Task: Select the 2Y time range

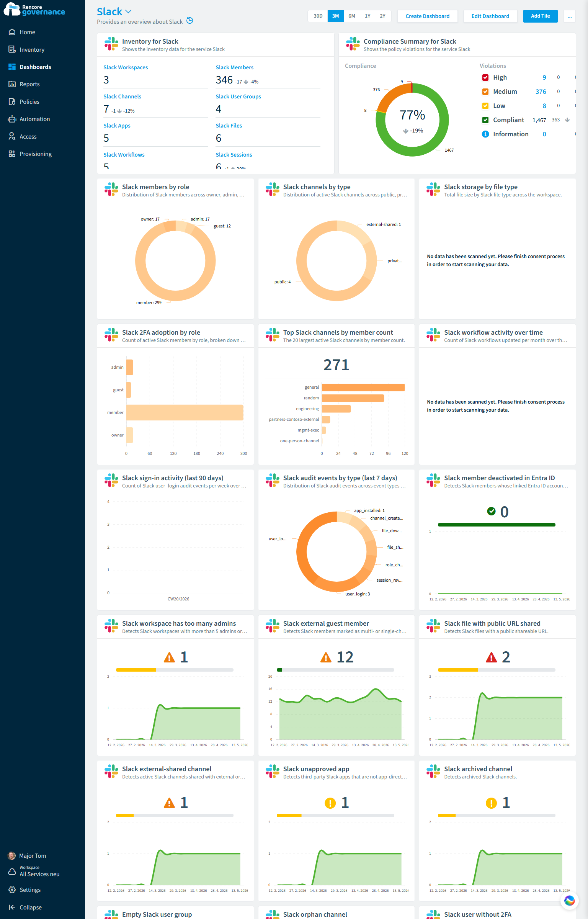Action: pyautogui.click(x=382, y=16)
